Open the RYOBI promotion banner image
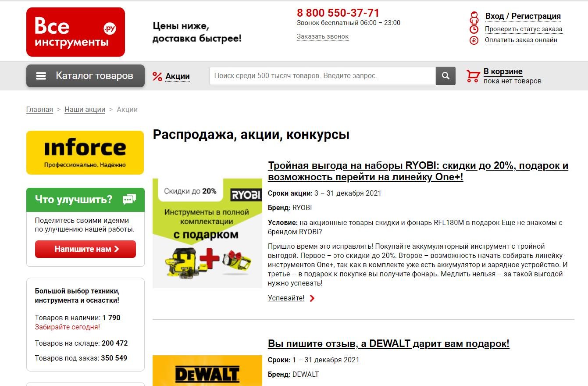The height and width of the screenshot is (386, 588). [x=207, y=233]
